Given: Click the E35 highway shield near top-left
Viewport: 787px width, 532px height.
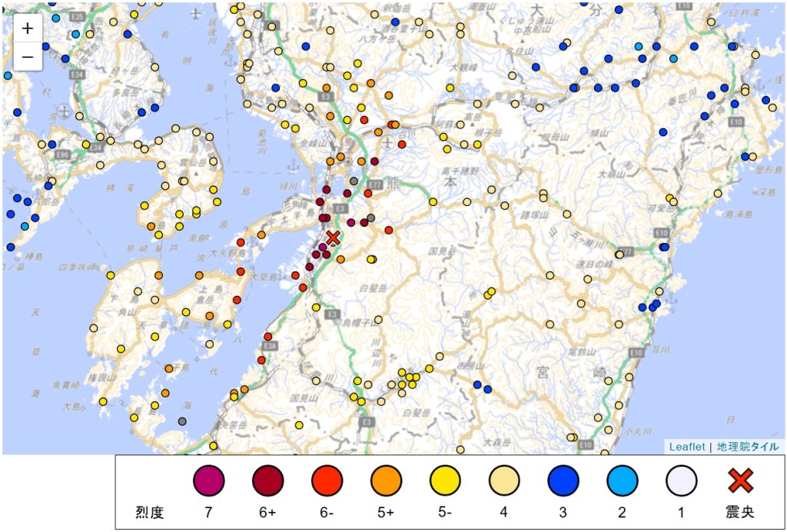Looking at the screenshot, I should 77,17.
